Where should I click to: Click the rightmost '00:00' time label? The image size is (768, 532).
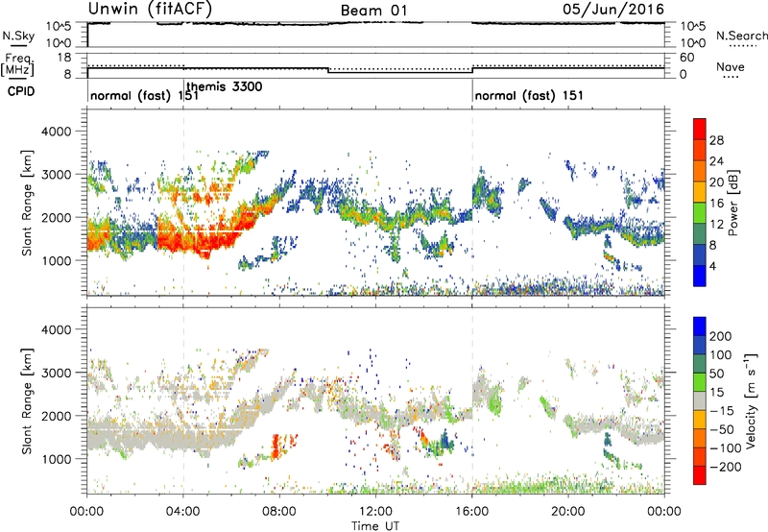tap(664, 512)
